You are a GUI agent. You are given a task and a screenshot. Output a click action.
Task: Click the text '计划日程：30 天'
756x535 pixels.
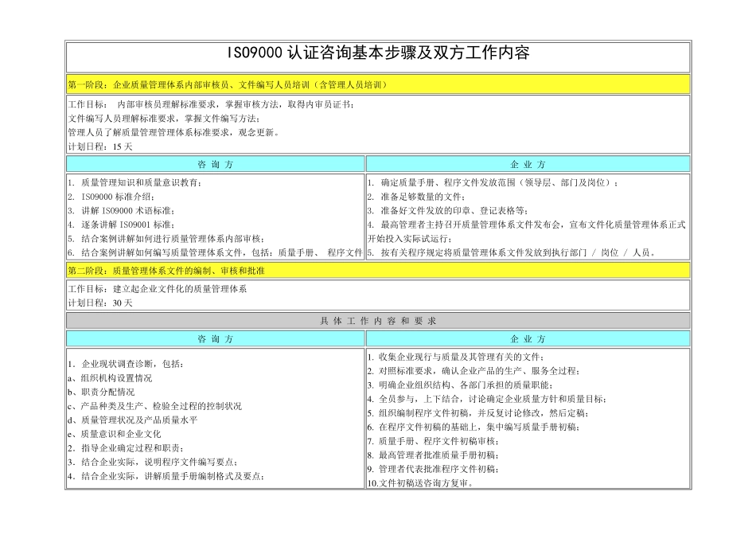(x=100, y=303)
